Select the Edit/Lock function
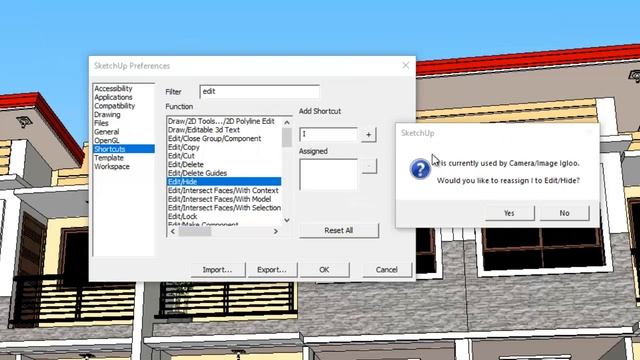640x360 pixels. (x=183, y=216)
